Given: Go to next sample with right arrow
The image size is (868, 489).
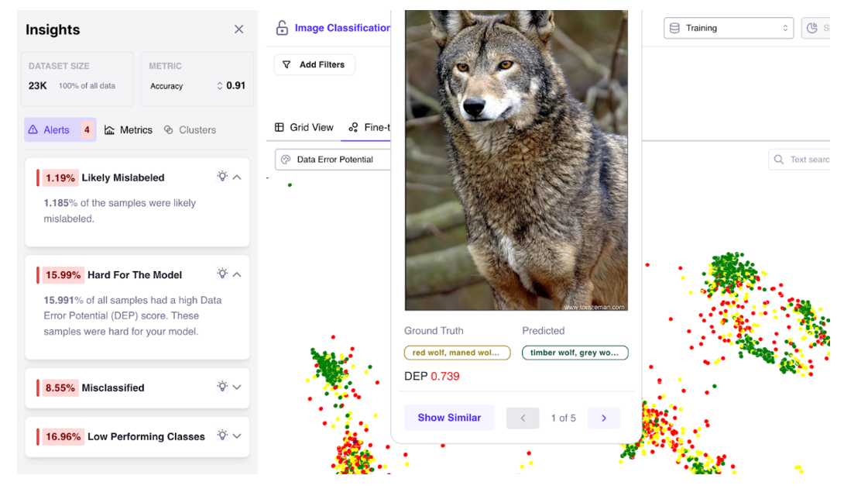Looking at the screenshot, I should click(x=604, y=418).
